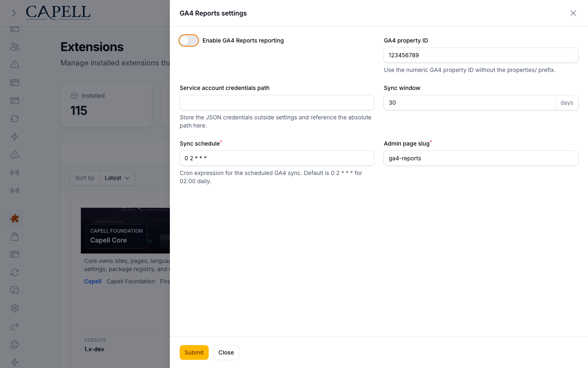Open the curved redirect arrow sidebar icon
The height and width of the screenshot is (368, 588).
coord(15,326)
